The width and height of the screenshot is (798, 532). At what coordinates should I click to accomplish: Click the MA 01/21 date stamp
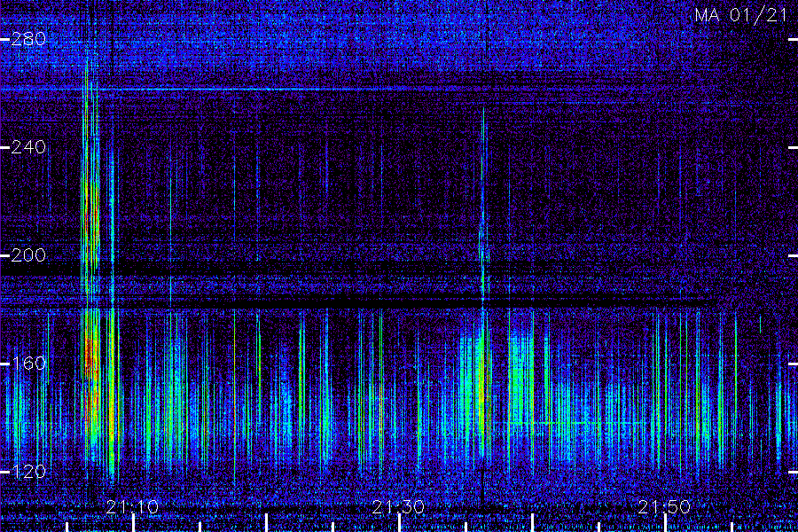pos(741,15)
